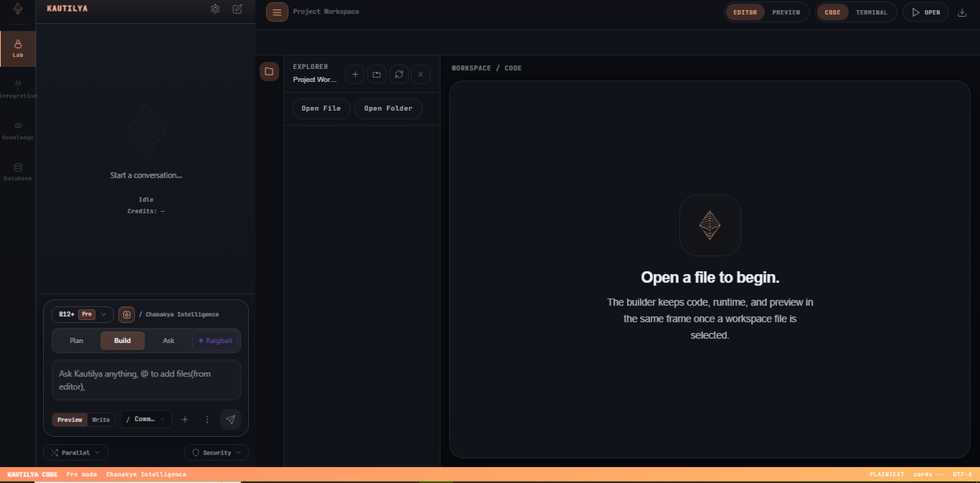This screenshot has width=980, height=483.
Task: Open the slash Commands dropdown
Action: [x=145, y=419]
